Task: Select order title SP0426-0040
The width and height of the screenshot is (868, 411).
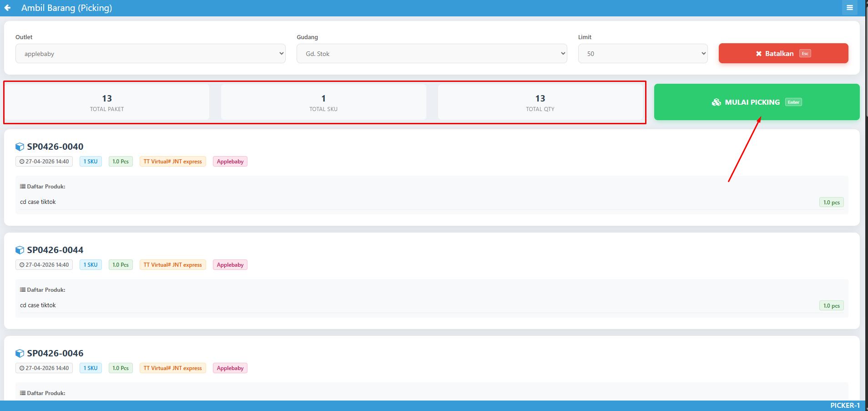Action: pyautogui.click(x=55, y=147)
